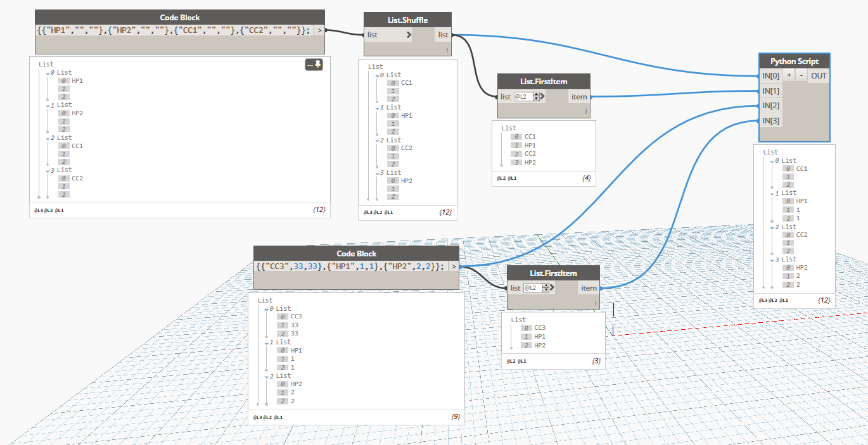Screen dimensions: 868x445
Task: Click the output port of the CC3 Code Block
Action: 453,266
